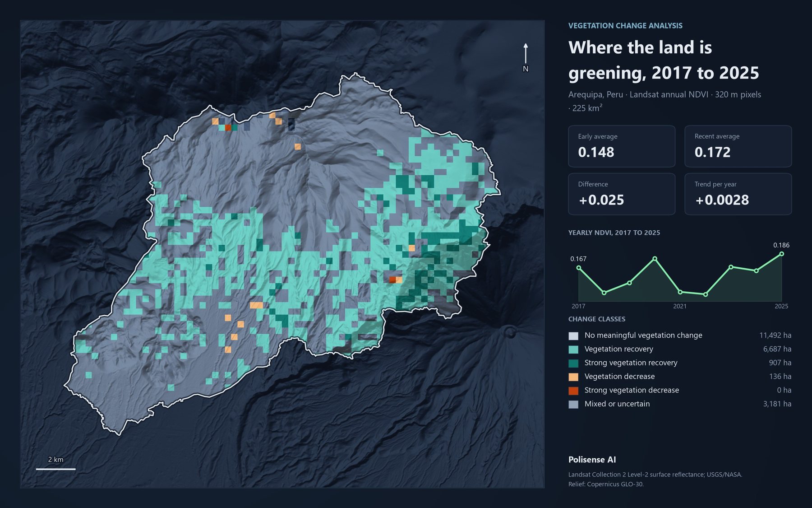
Task: Click the 'Strong vegetation recovery' legend label
Action: point(631,363)
